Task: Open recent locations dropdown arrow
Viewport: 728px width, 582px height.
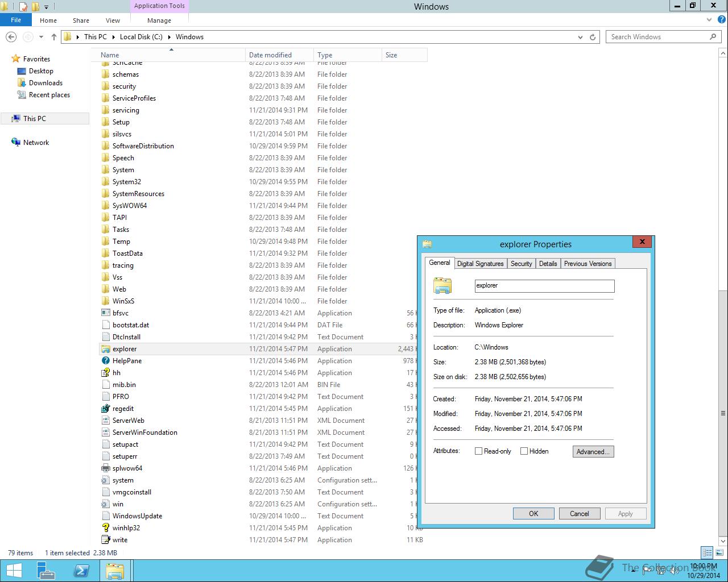Action: click(x=41, y=37)
